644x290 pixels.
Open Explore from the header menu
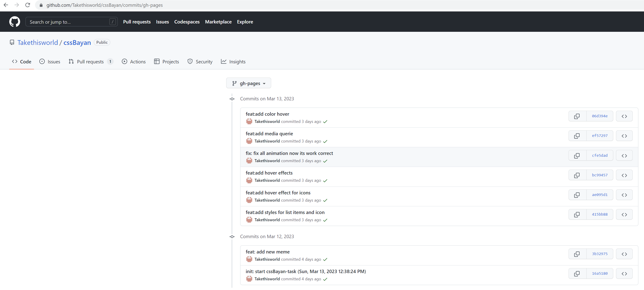(245, 22)
